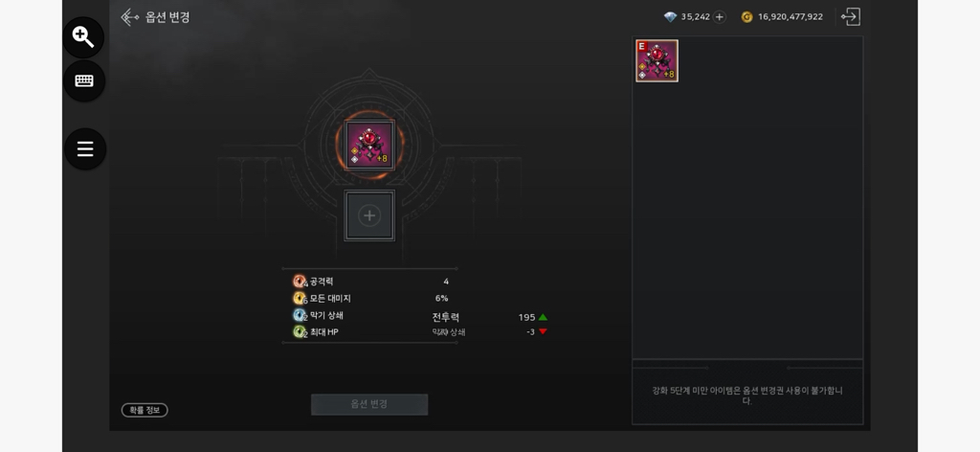This screenshot has height=452, width=980.
Task: Click the red down arrow by -3
Action: [x=543, y=332]
